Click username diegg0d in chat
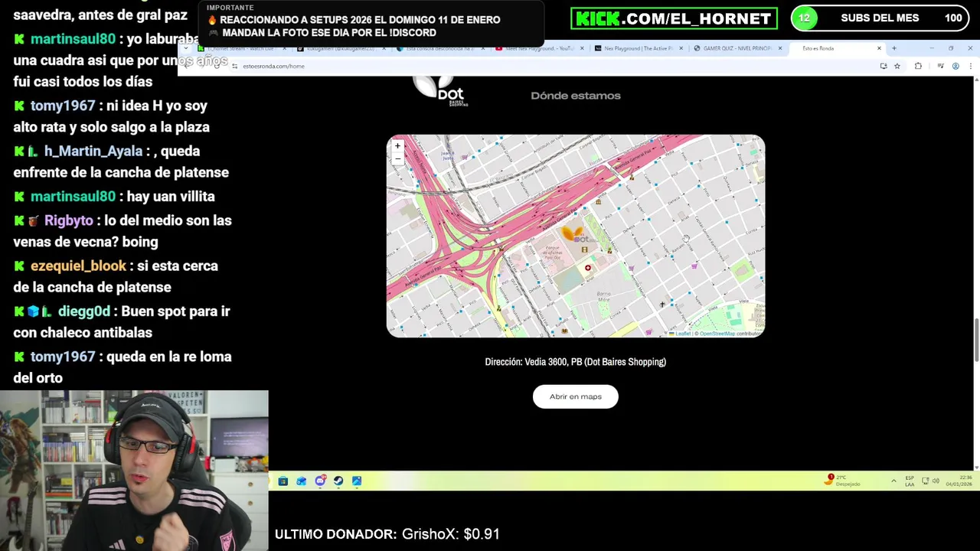Viewport: 980px width, 551px height. click(83, 311)
